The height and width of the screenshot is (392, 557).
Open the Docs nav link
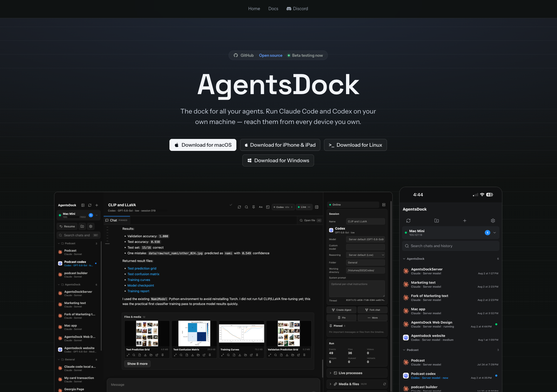point(273,9)
